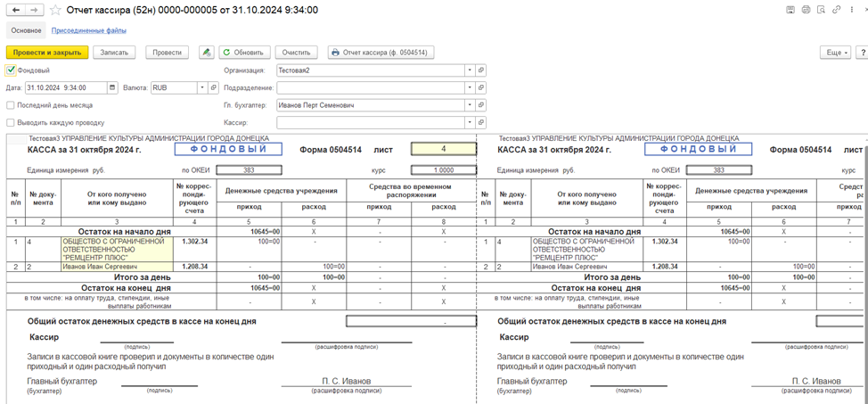Click left Остаток на конец дня label
The image size is (868, 404).
(126, 288)
